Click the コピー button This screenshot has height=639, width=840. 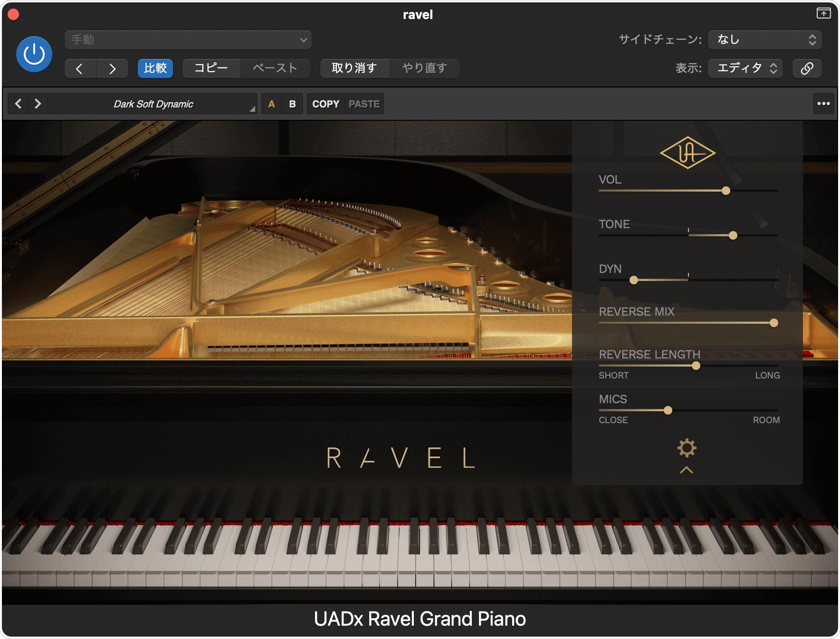pyautogui.click(x=211, y=68)
